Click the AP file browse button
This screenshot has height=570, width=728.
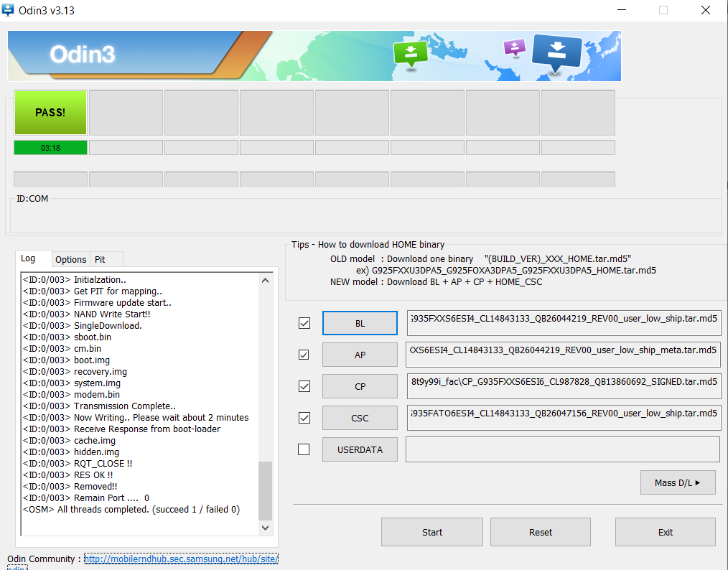point(360,355)
